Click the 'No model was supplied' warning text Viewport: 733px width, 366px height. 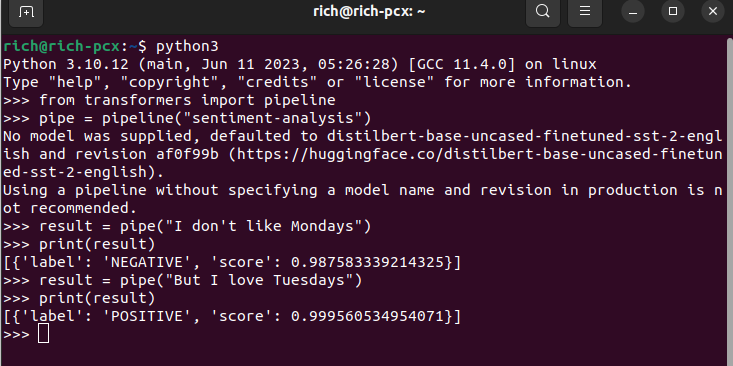click(x=97, y=136)
